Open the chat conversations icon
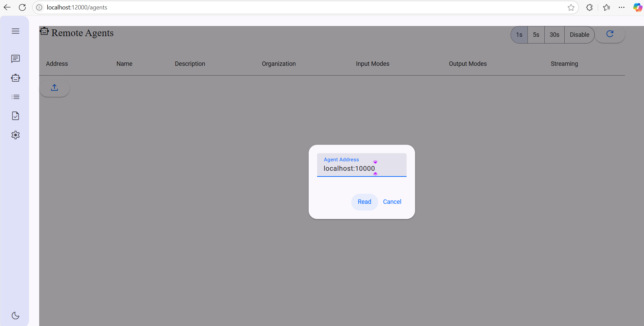 [x=16, y=59]
